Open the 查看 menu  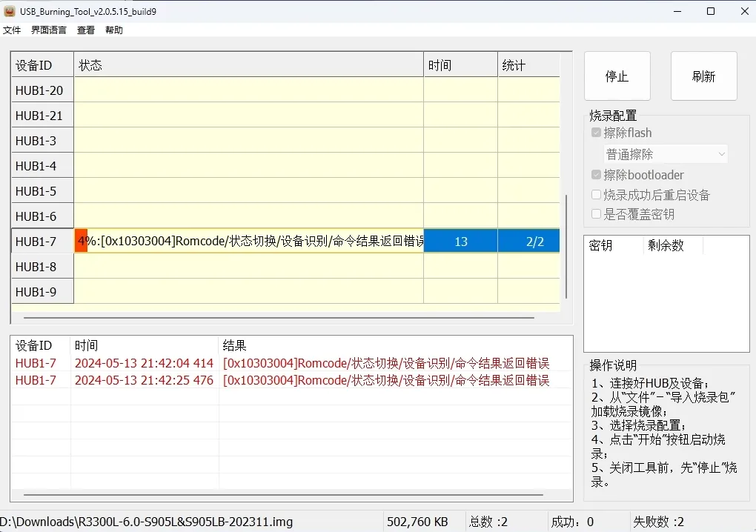click(x=86, y=30)
